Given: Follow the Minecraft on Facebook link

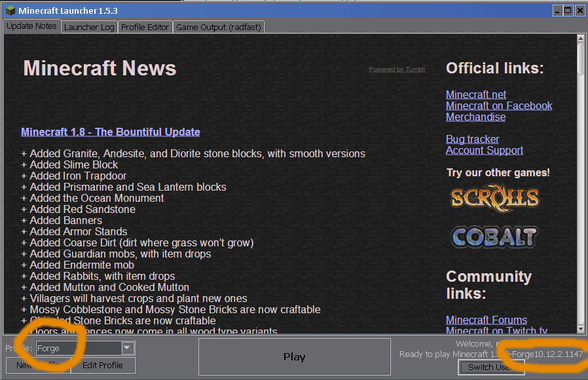Looking at the screenshot, I should pos(499,106).
